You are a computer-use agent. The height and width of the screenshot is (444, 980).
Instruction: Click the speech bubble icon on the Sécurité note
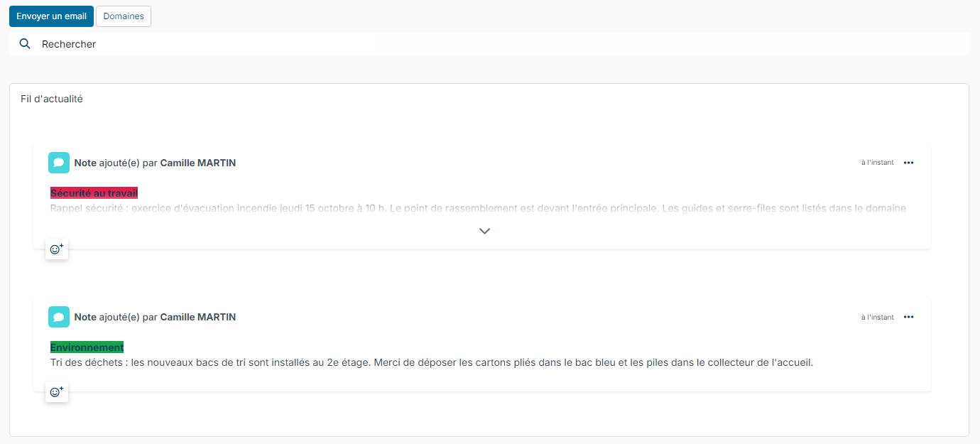click(59, 163)
